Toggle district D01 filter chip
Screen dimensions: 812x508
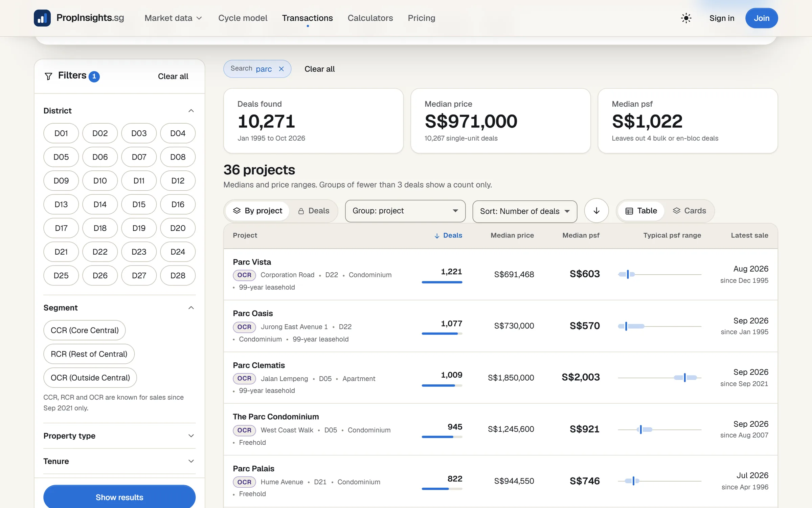(61, 133)
